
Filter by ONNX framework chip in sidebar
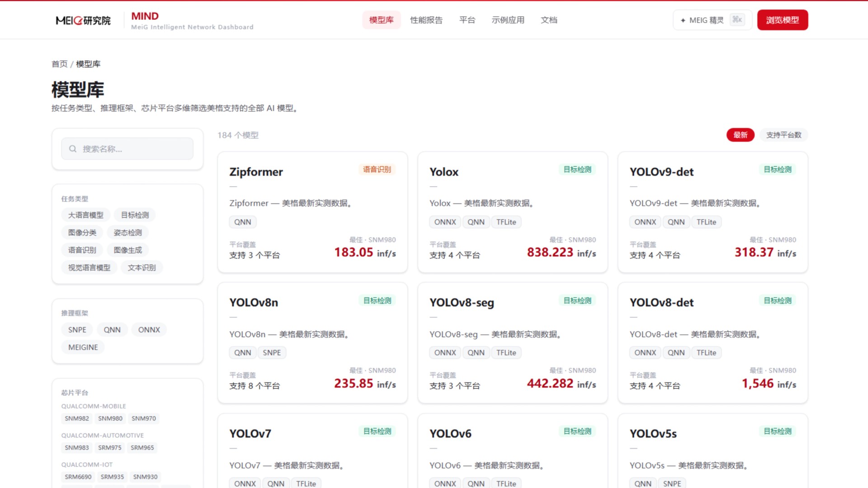(149, 330)
